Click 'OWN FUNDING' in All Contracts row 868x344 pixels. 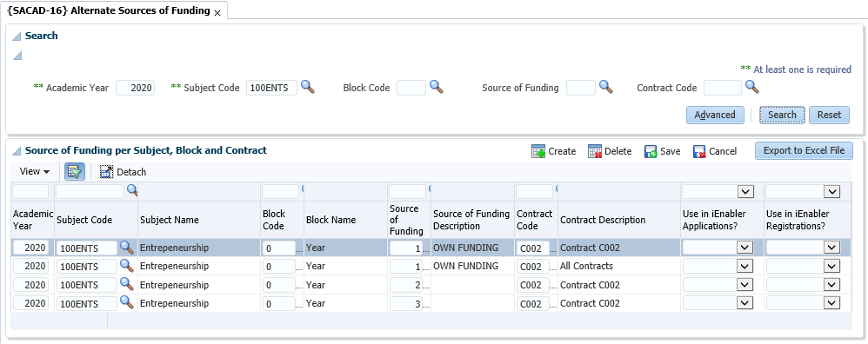click(x=465, y=266)
